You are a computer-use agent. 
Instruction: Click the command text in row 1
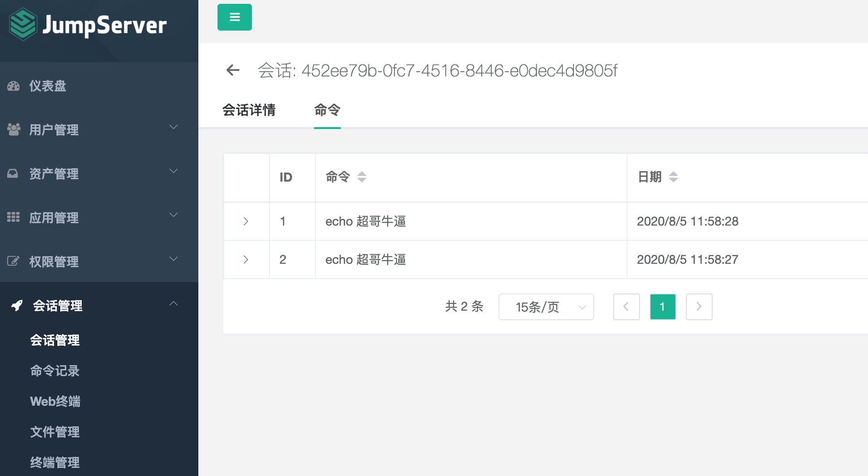pos(366,221)
